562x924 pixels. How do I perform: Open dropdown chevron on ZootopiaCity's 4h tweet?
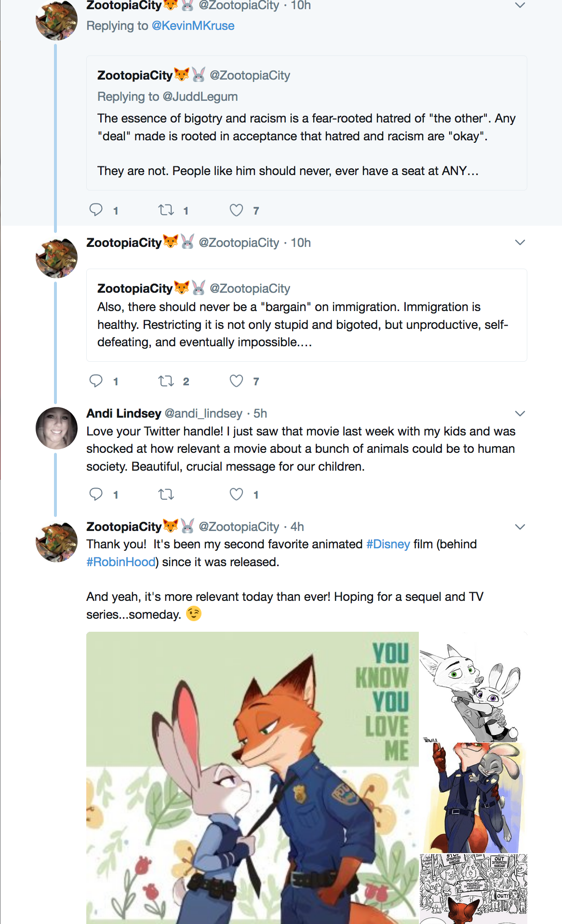(x=520, y=527)
